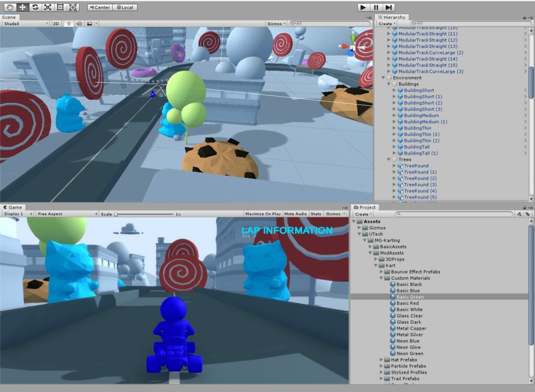Viewport: 535px width, 392px height.
Task: Select the Basic Red material
Action: point(407,303)
